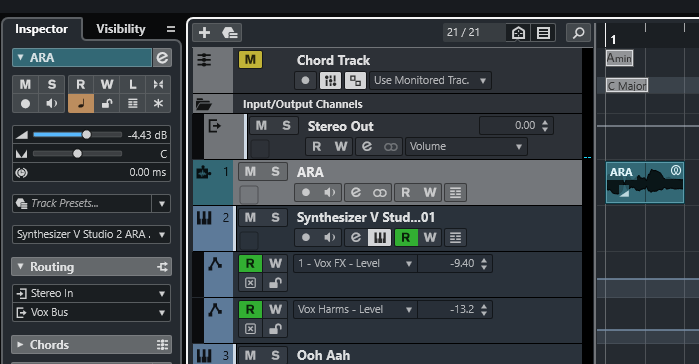Show lanes icon in the Inspector
This screenshot has width=699, height=364.
[132, 103]
